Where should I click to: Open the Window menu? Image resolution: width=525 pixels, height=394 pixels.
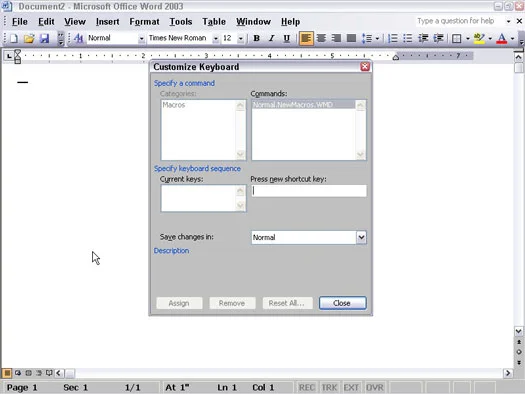click(x=253, y=22)
